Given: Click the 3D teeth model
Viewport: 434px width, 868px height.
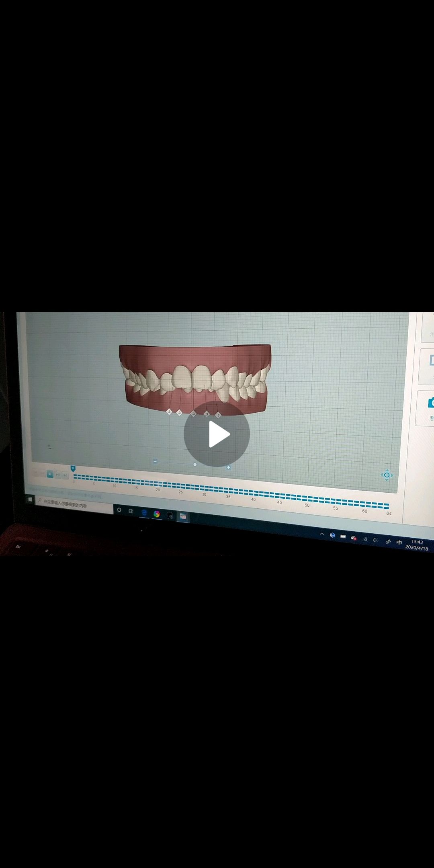Looking at the screenshot, I should tap(195, 380).
